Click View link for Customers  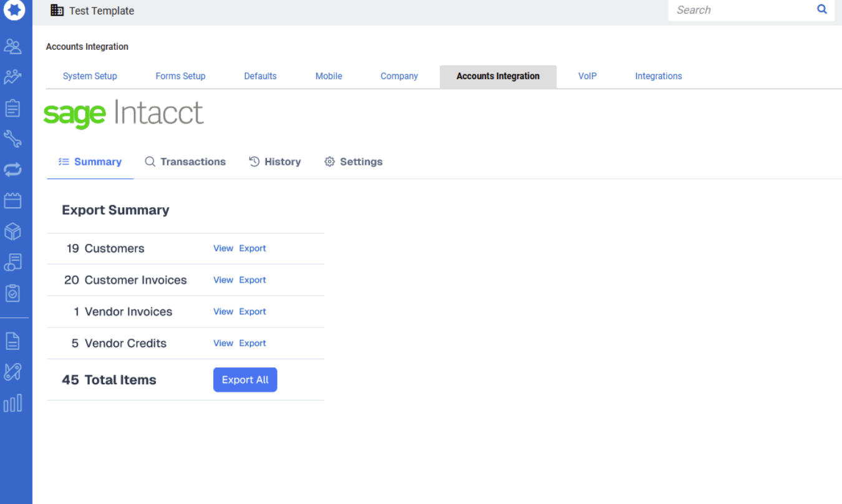pos(223,248)
